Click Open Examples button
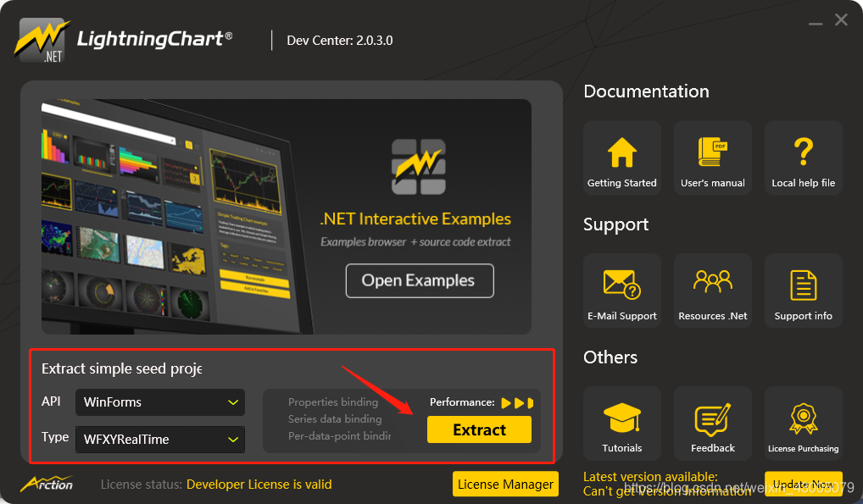Screen dimensions: 863x504 420,280
